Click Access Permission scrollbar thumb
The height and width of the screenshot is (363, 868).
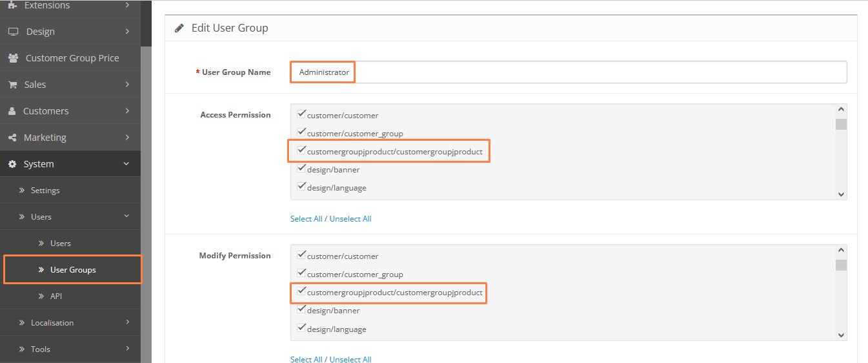click(x=841, y=124)
